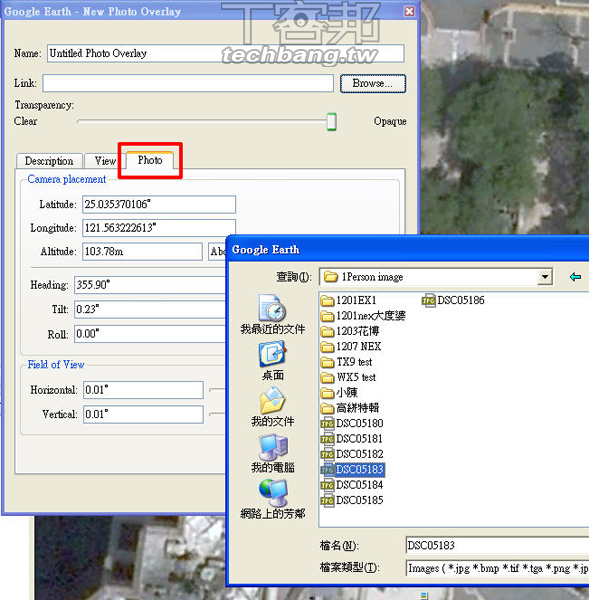This screenshot has width=589, height=600.
Task: Select the TX9 test folder
Action: click(346, 362)
